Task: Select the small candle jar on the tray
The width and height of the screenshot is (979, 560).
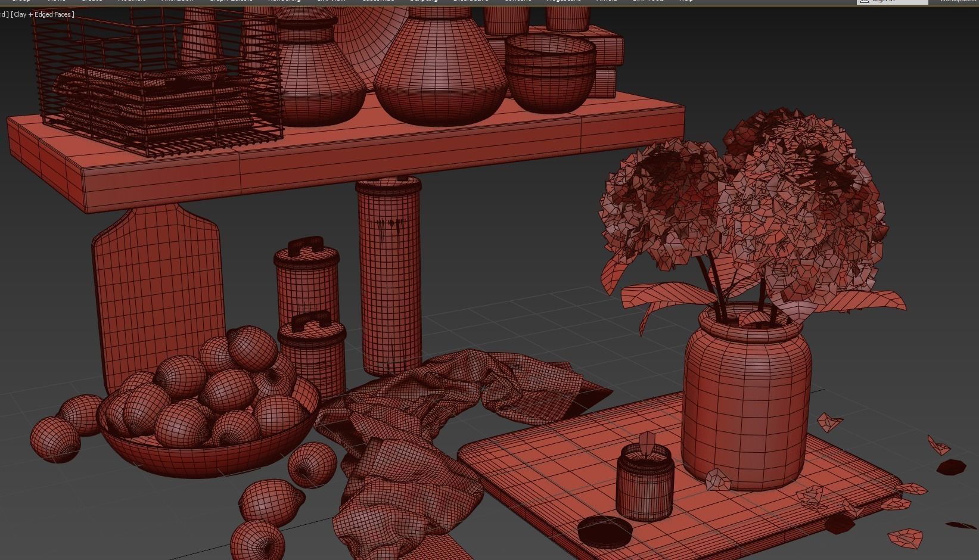Action: 645,483
